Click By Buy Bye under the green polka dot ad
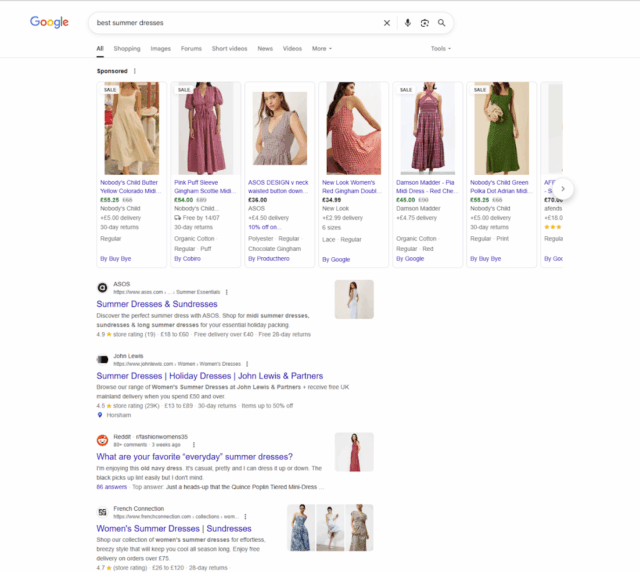The height and width of the screenshot is (573, 640). coord(485,259)
